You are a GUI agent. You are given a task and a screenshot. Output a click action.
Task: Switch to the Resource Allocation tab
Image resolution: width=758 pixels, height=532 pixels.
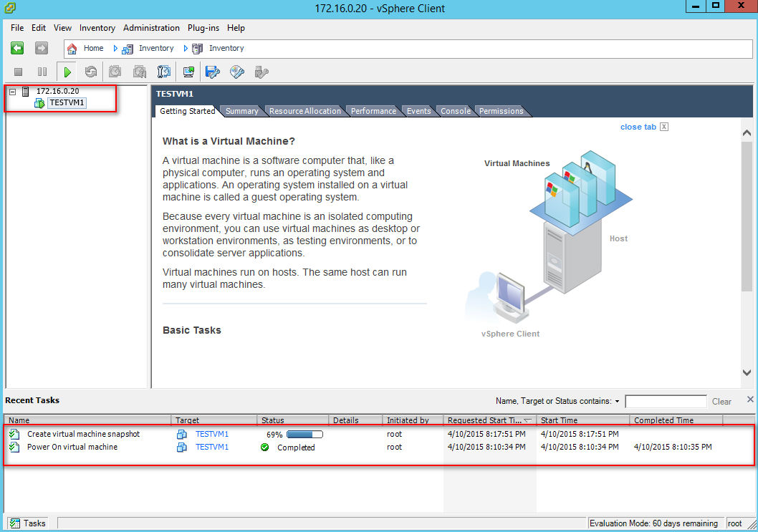[x=305, y=111]
